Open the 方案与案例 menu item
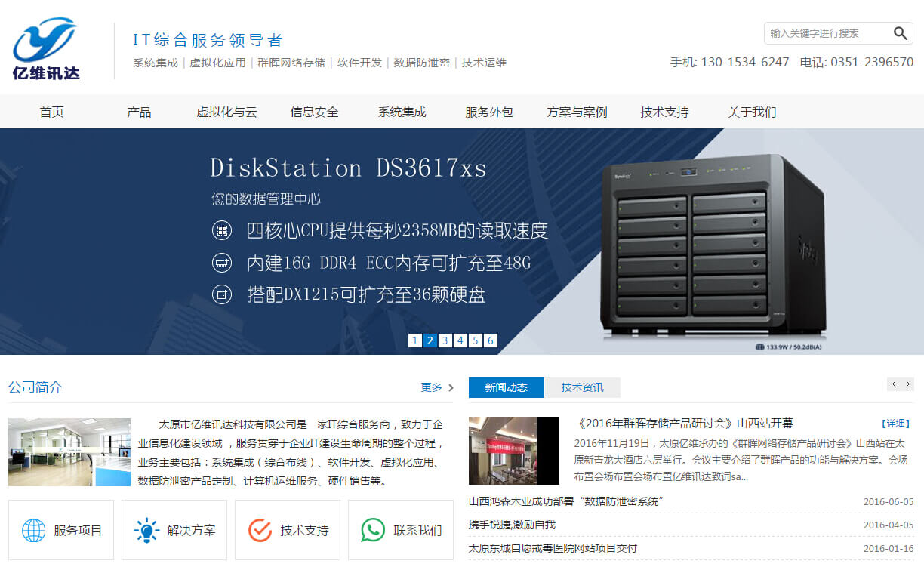924x570 pixels. point(577,112)
